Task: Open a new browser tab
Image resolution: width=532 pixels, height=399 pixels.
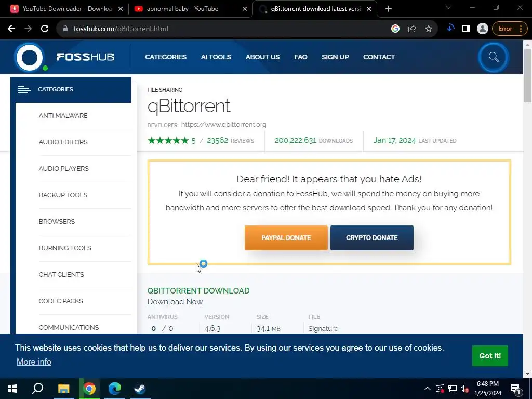Action: point(389,9)
